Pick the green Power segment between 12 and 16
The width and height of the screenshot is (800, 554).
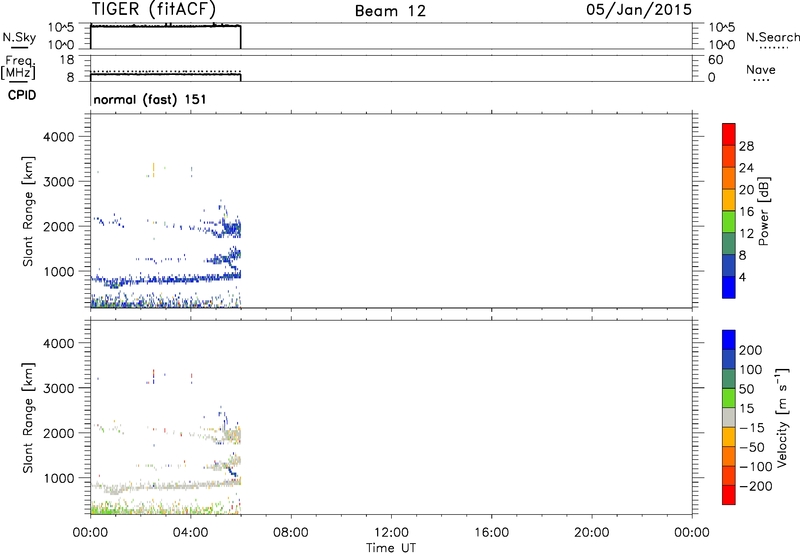[x=729, y=222]
